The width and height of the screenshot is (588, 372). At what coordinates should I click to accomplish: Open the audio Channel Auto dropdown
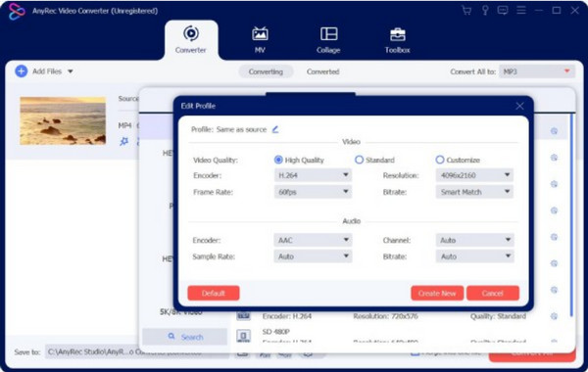click(x=474, y=240)
